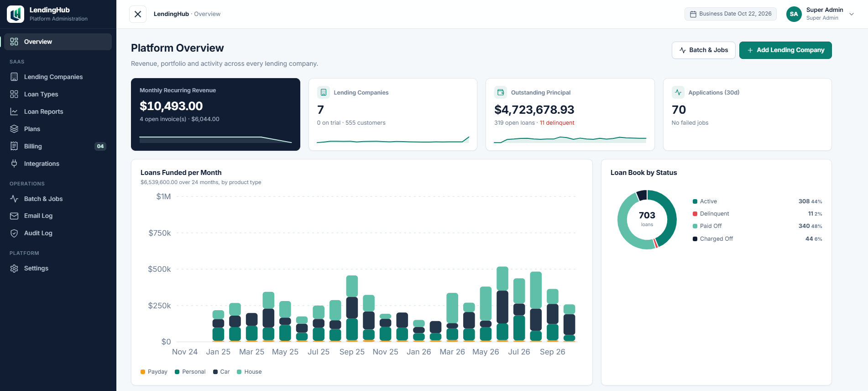Click the SA user avatar
Image resolution: width=868 pixels, height=391 pixels.
click(x=794, y=14)
